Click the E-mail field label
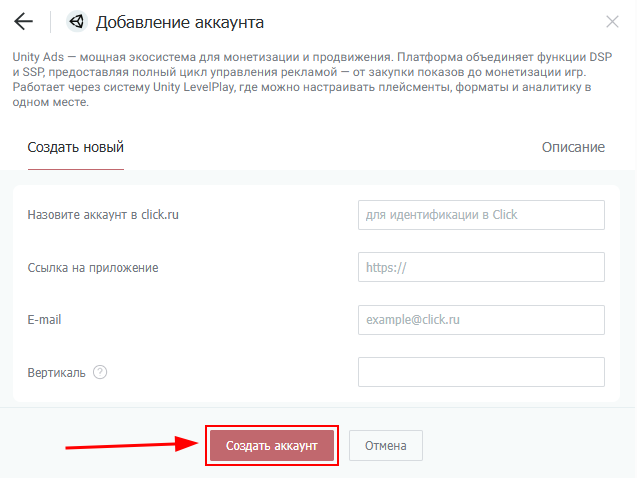 tap(46, 320)
